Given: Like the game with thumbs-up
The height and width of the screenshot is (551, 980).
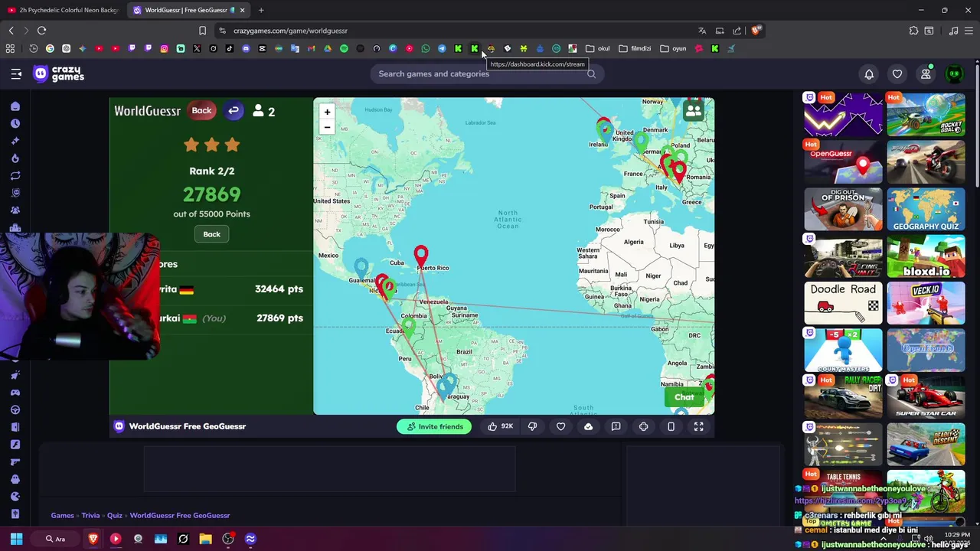Looking at the screenshot, I should [x=500, y=426].
